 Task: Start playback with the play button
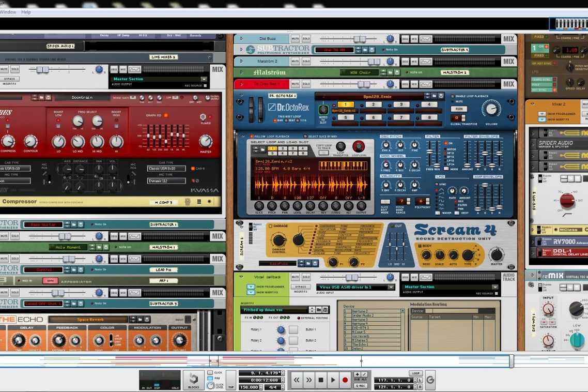click(333, 380)
